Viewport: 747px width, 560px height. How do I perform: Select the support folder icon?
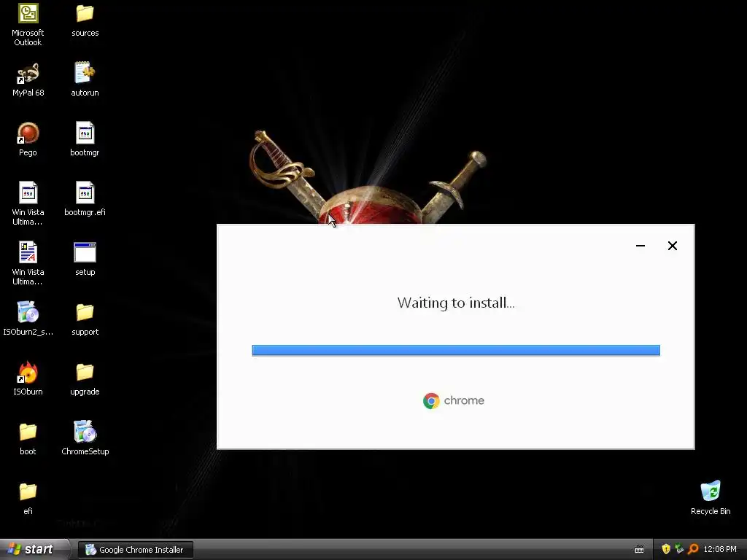[85, 312]
